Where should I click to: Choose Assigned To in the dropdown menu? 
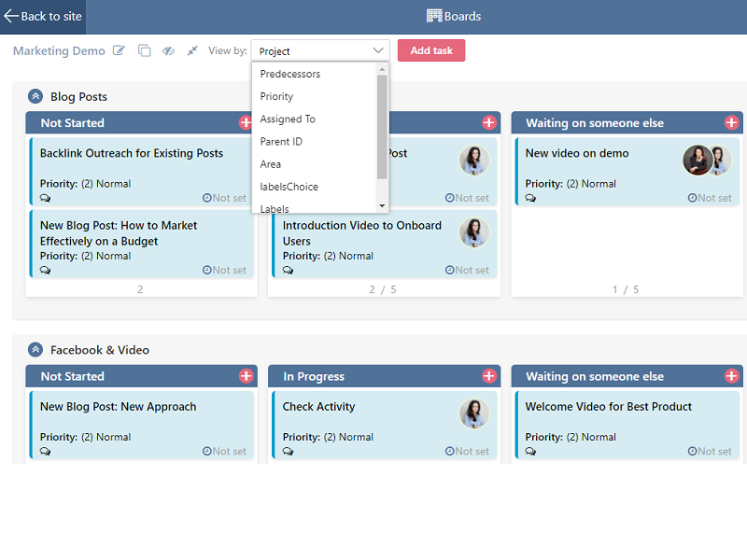pos(287,119)
